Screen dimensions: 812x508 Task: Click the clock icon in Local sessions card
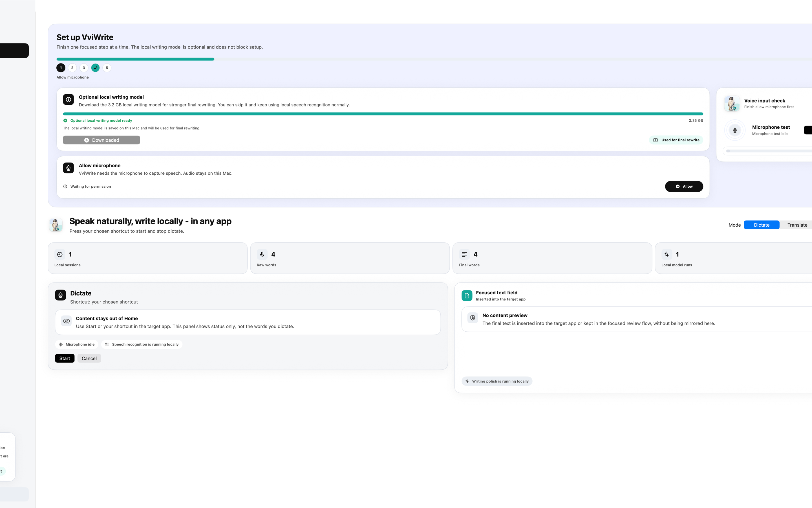point(60,255)
